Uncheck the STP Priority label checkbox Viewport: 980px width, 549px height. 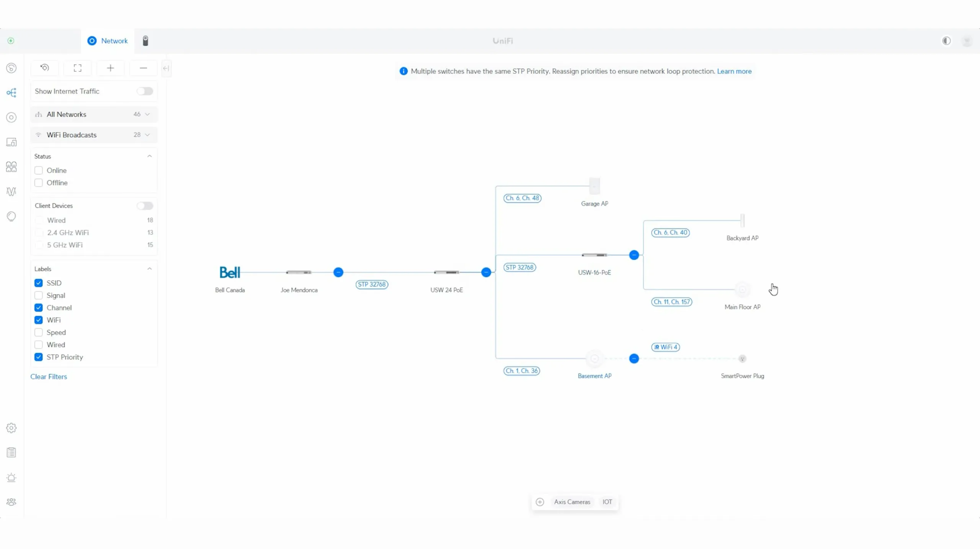click(x=39, y=357)
